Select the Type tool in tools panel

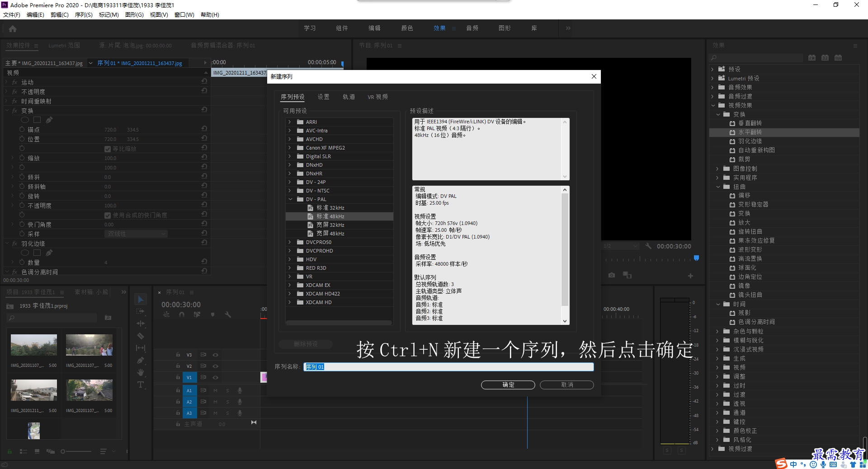141,385
